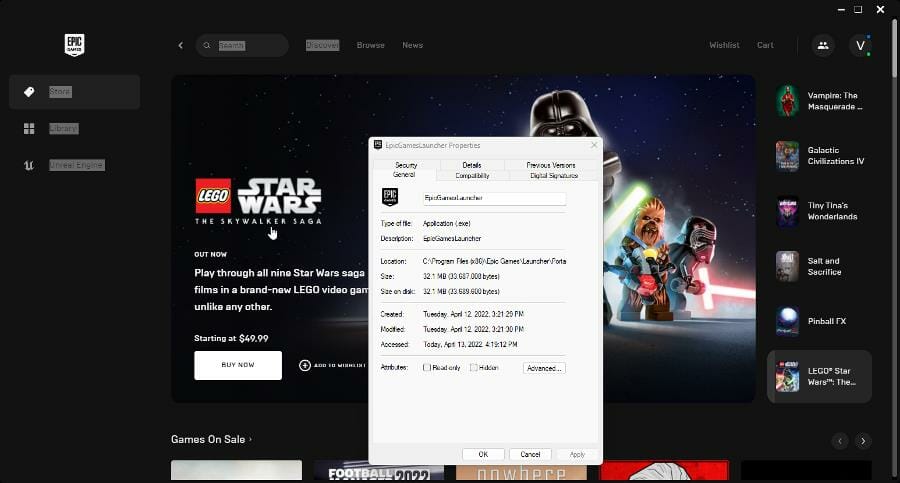Click the Tiny Tina's Wonderlands thumbnail
The image size is (900, 483).
tap(787, 211)
